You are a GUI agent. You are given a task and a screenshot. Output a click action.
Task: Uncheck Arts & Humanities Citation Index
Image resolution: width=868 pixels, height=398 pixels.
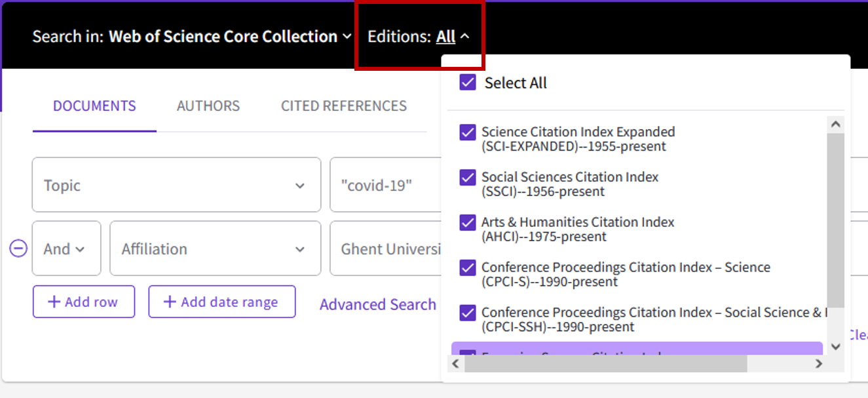click(468, 222)
